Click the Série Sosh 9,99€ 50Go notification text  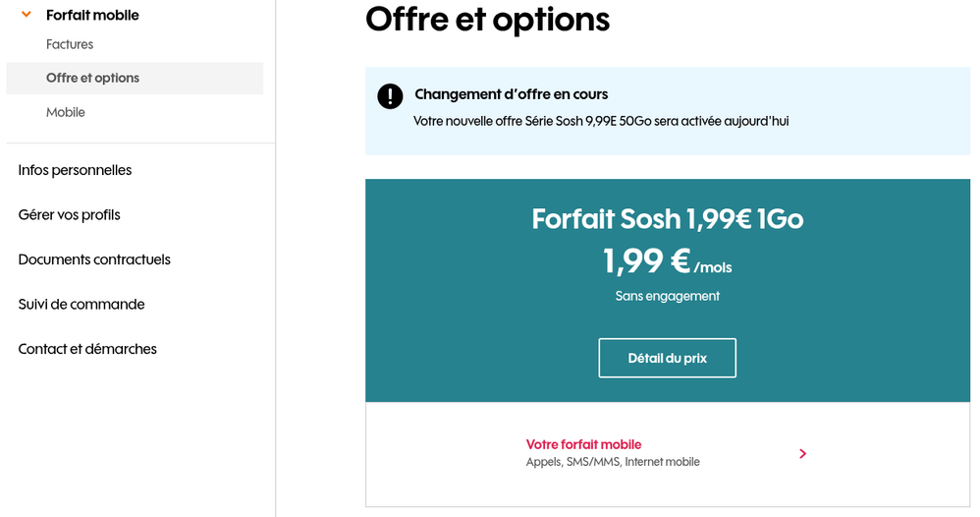click(601, 121)
